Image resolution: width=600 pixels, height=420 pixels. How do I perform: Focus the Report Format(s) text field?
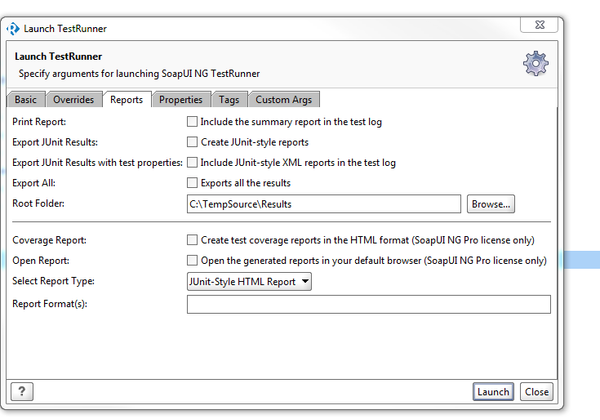(x=368, y=304)
